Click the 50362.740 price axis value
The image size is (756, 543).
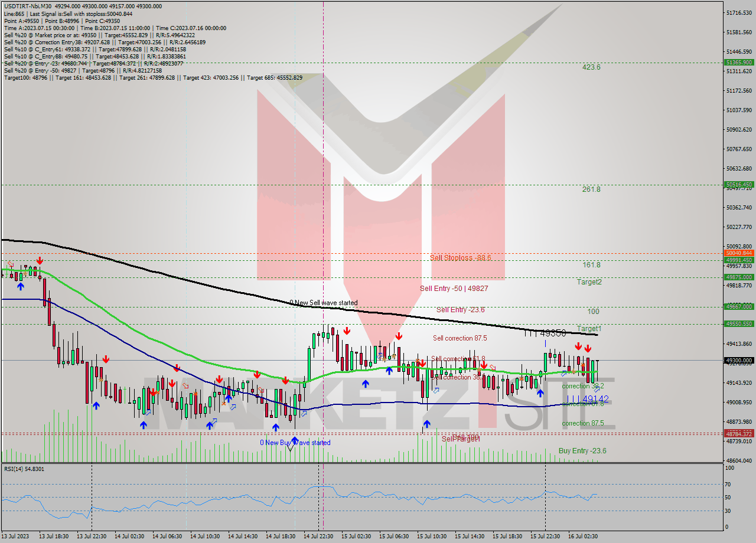click(739, 207)
